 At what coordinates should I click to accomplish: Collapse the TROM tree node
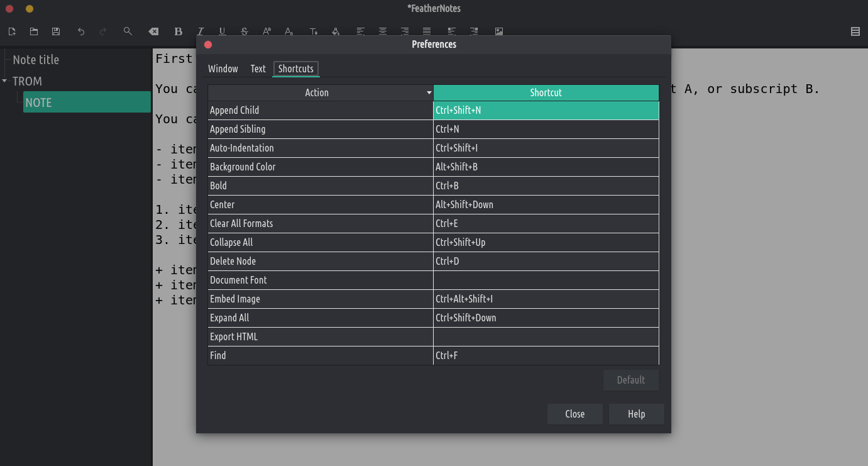pyautogui.click(x=5, y=81)
